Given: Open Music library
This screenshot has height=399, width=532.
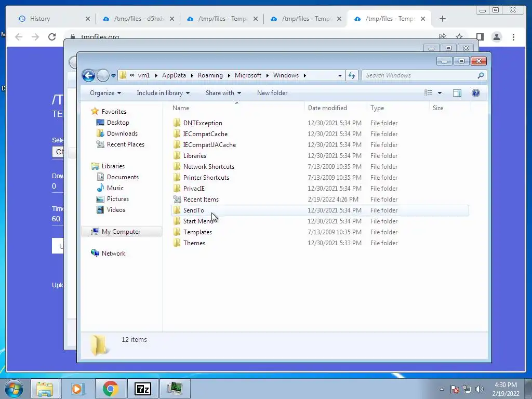Looking at the screenshot, I should tap(115, 188).
